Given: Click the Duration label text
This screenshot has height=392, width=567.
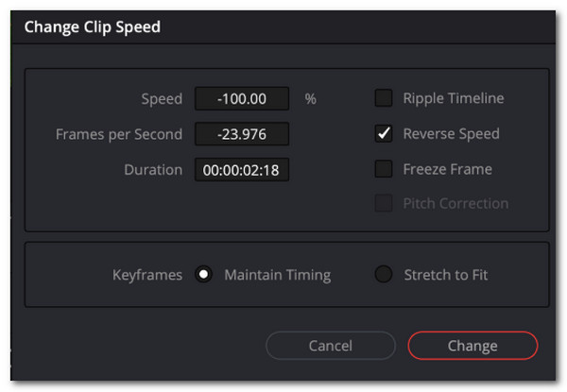Looking at the screenshot, I should coord(153,170).
